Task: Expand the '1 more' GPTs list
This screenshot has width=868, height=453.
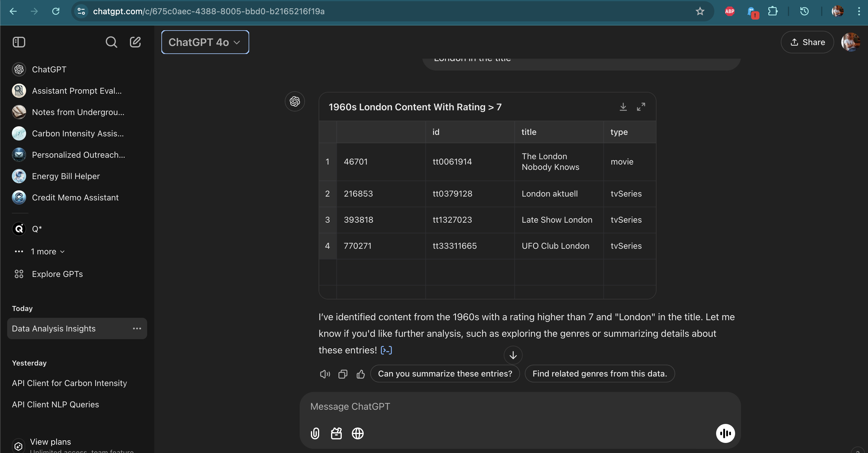Action: click(x=47, y=252)
